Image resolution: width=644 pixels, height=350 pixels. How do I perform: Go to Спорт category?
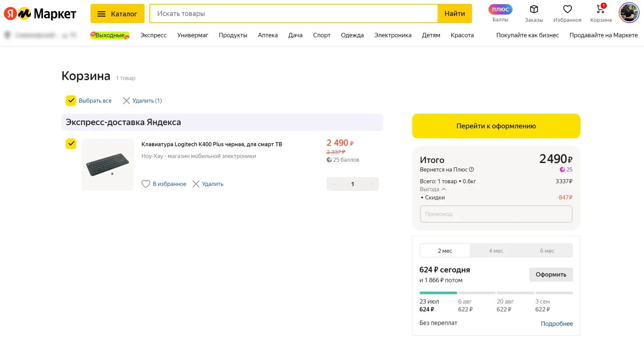click(322, 35)
